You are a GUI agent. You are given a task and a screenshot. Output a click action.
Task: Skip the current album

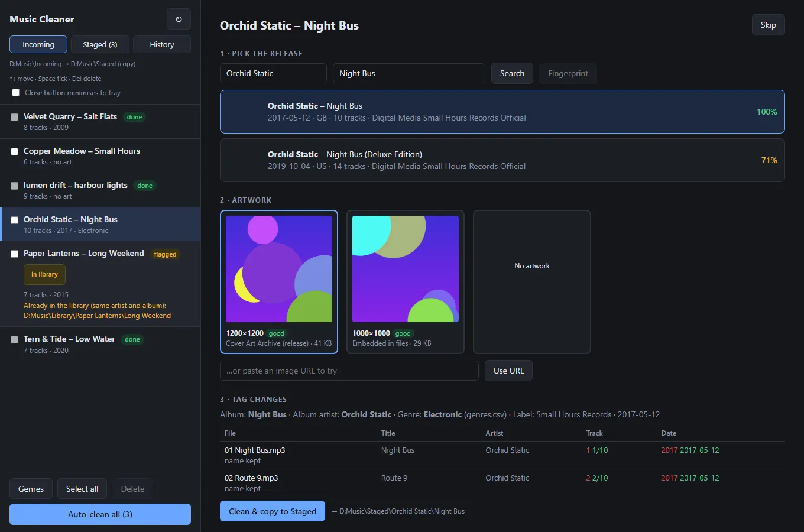click(x=769, y=25)
